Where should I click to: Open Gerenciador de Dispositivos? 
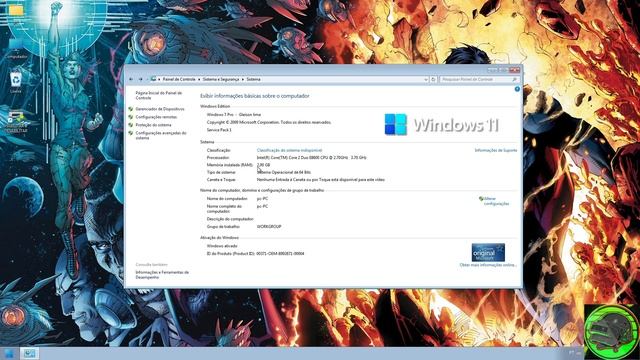[160, 109]
